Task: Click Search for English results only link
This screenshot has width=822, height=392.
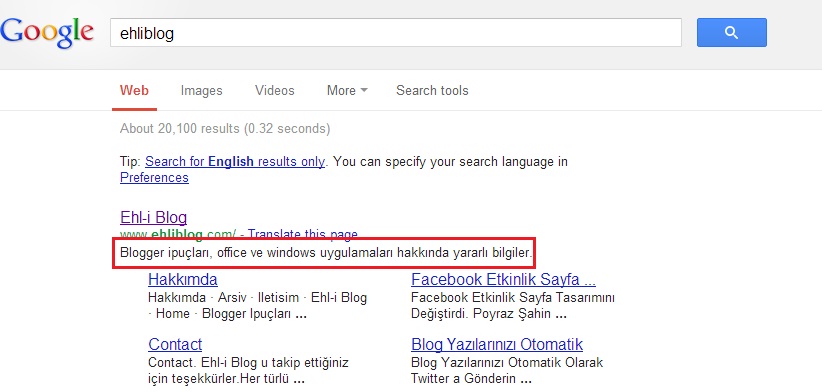Action: click(x=235, y=161)
